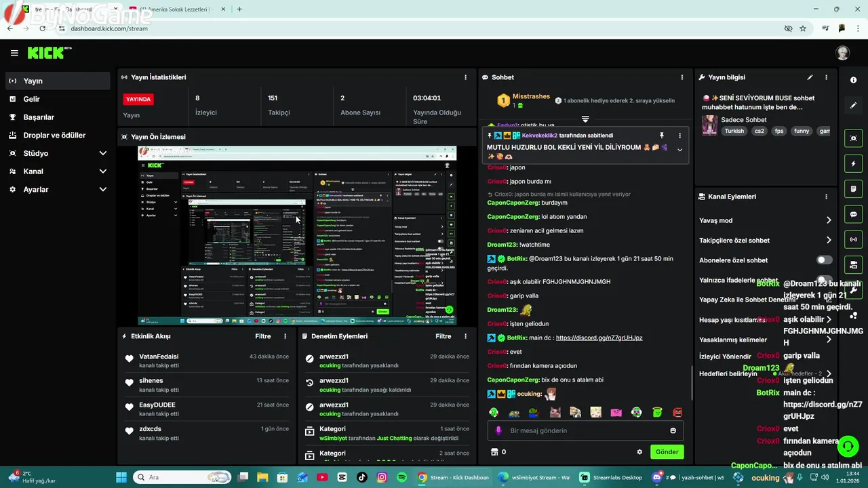
Task: Open Takipçilere özel sohbet arrow
Action: tap(829, 240)
